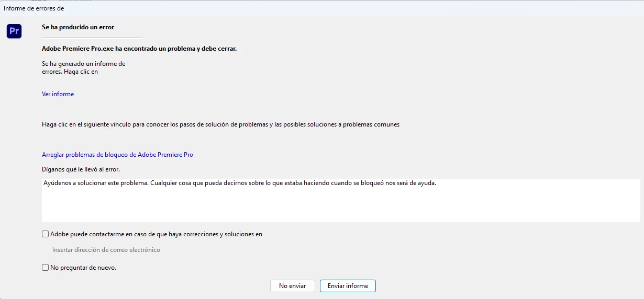Click the Se ha generado un informe text
The width and height of the screenshot is (644, 299).
84,68
